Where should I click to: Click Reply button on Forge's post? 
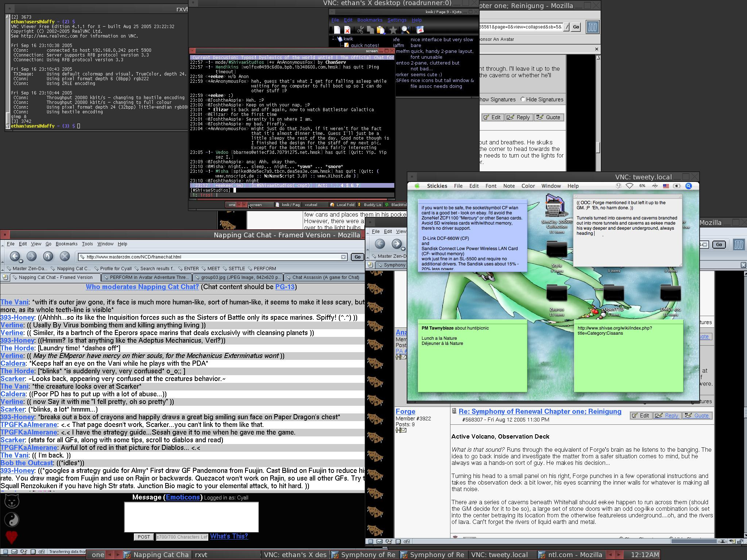click(x=667, y=416)
